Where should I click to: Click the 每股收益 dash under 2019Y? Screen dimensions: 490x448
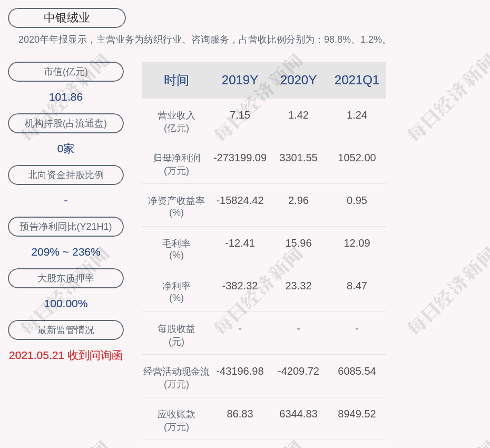(240, 328)
